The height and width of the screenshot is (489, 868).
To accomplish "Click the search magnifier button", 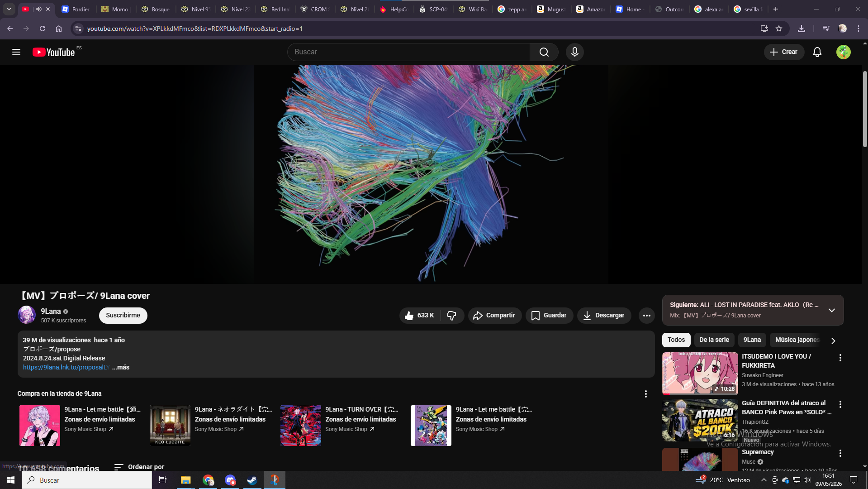I will click(544, 52).
